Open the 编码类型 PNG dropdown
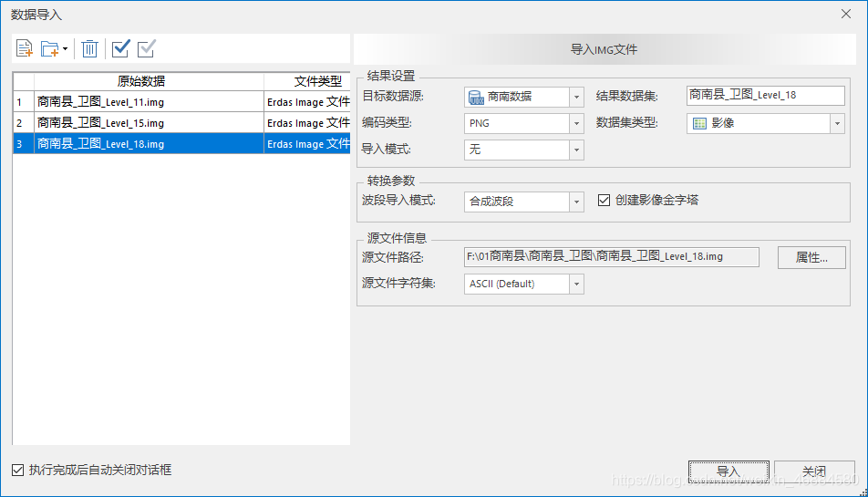The width and height of the screenshot is (868, 497). tap(576, 123)
